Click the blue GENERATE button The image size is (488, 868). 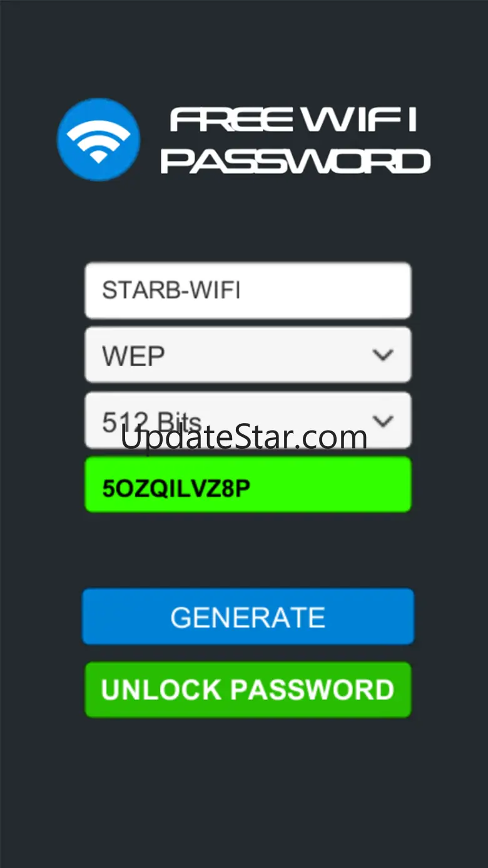[x=248, y=616]
